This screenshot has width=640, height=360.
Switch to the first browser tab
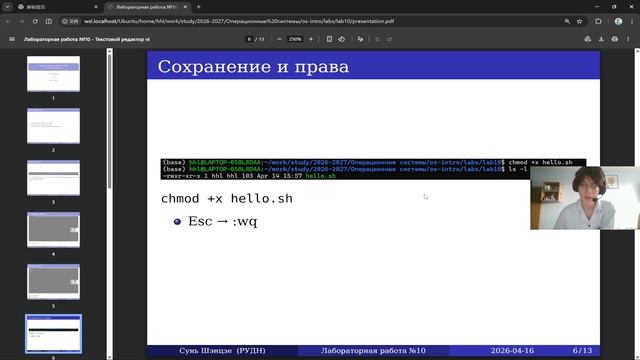pos(57,7)
